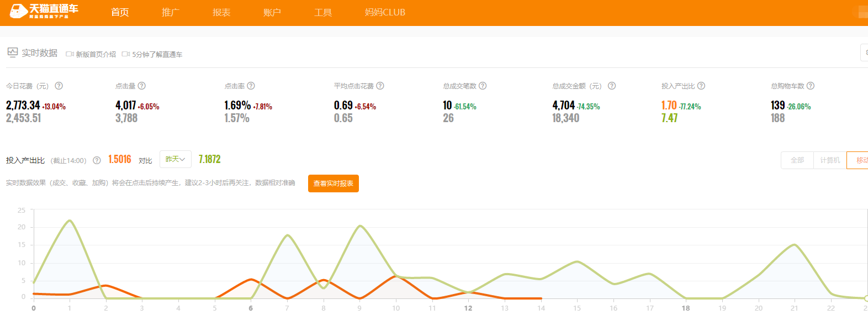
Task: Click the green line peak at hour 1
Action: (x=70, y=221)
